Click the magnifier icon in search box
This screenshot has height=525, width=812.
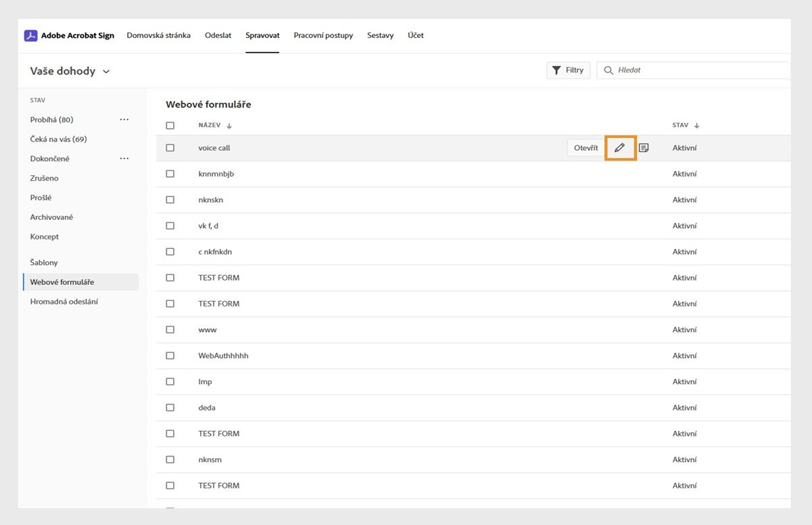608,70
